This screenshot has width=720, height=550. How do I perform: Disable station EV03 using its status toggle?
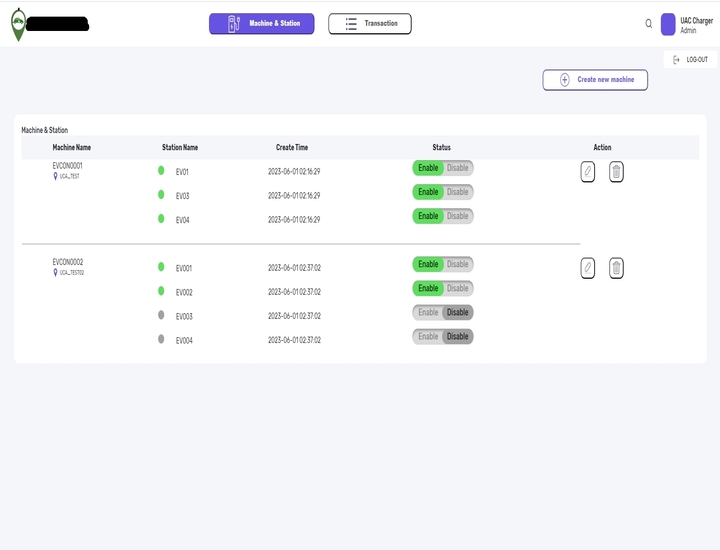coord(457,192)
